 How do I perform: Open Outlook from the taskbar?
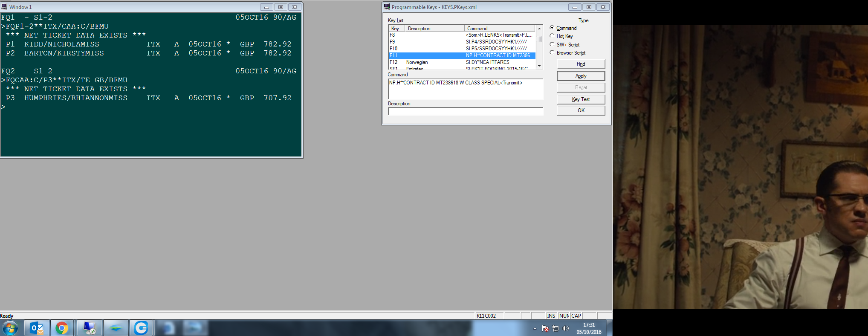click(x=37, y=328)
